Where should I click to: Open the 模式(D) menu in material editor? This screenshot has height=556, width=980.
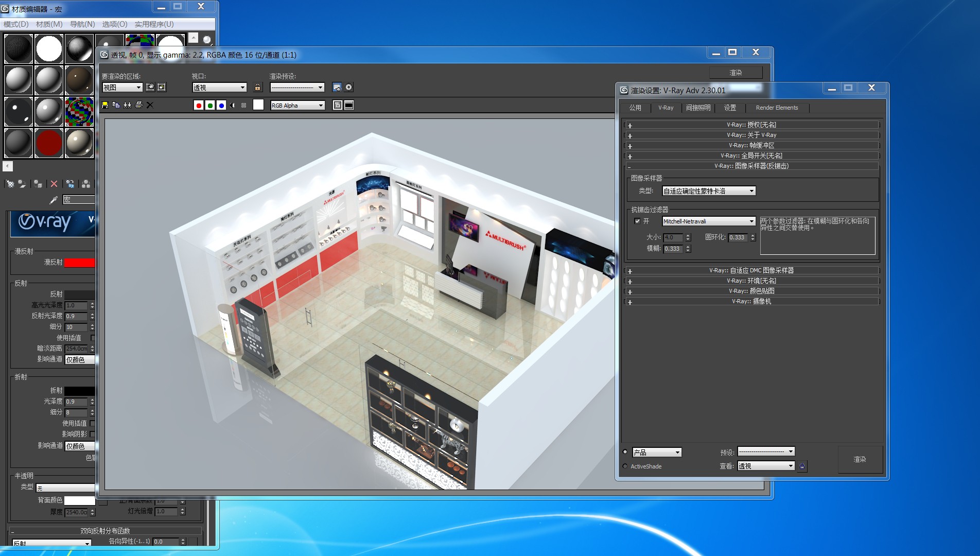(16, 24)
